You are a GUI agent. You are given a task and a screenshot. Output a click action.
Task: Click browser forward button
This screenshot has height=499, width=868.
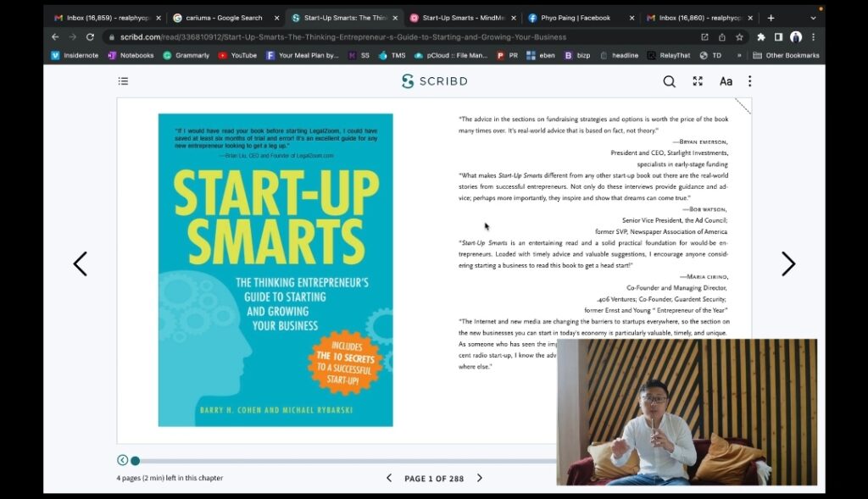point(73,37)
